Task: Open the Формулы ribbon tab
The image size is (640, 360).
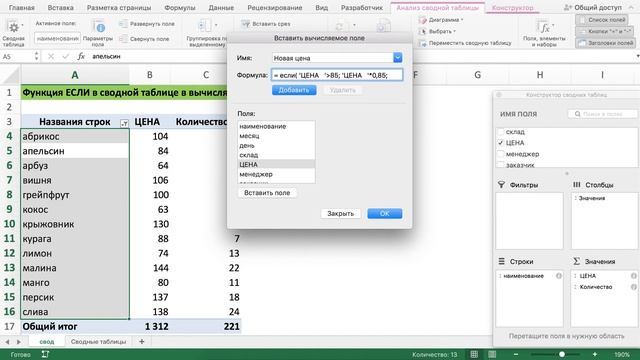Action: [x=180, y=8]
